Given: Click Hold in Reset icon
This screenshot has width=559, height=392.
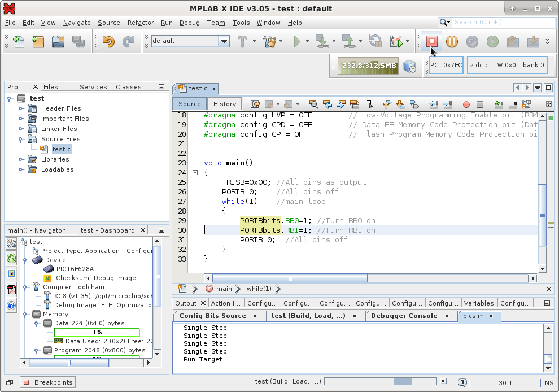Looking at the screenshot, I should 375,41.
